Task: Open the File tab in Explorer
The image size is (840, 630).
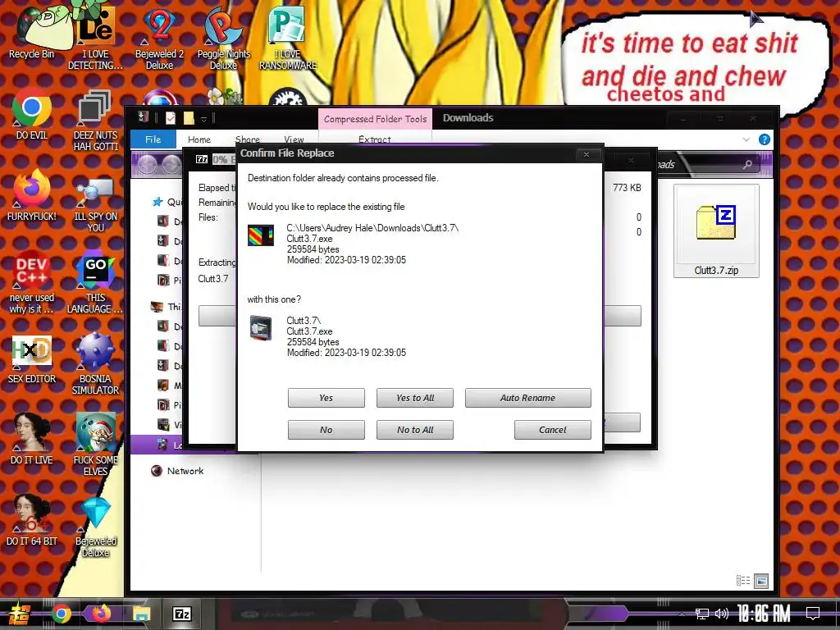Action: coord(153,139)
